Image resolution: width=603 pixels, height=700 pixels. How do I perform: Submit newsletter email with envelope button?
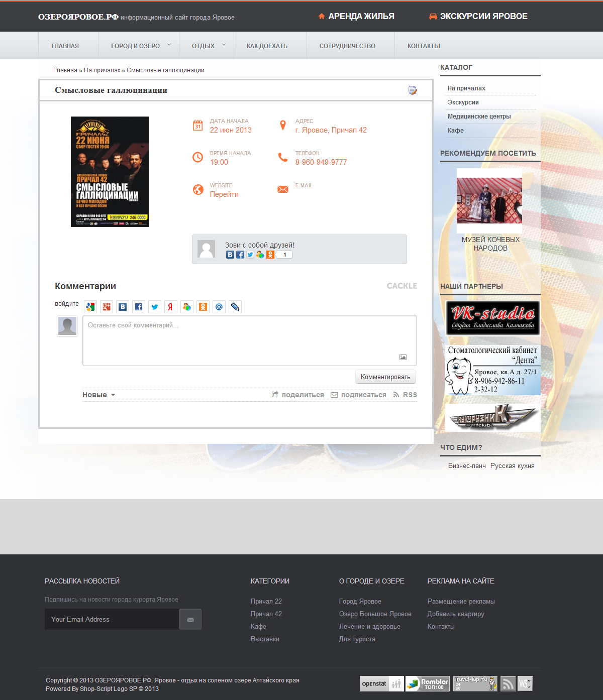[190, 619]
